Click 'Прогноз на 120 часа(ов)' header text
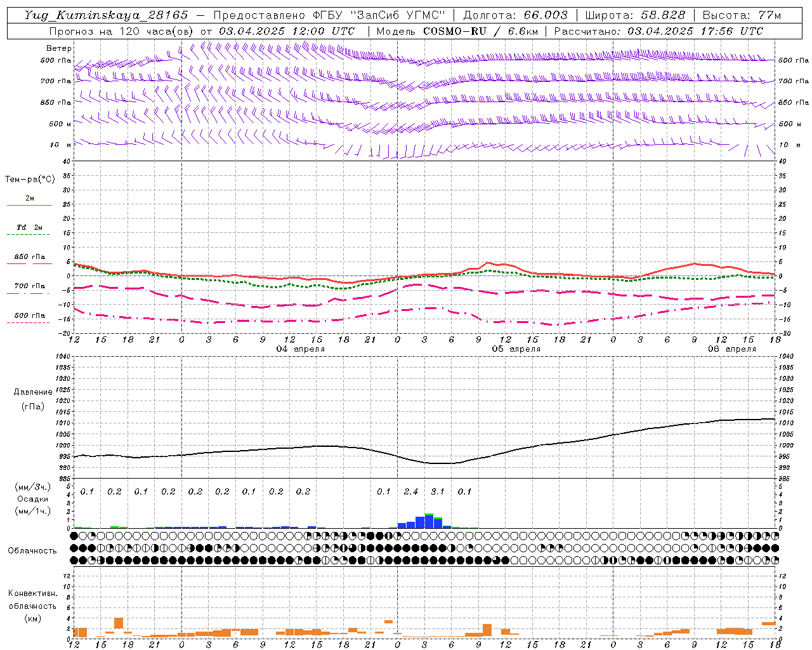This screenshot has width=812, height=650. pyautogui.click(x=121, y=31)
